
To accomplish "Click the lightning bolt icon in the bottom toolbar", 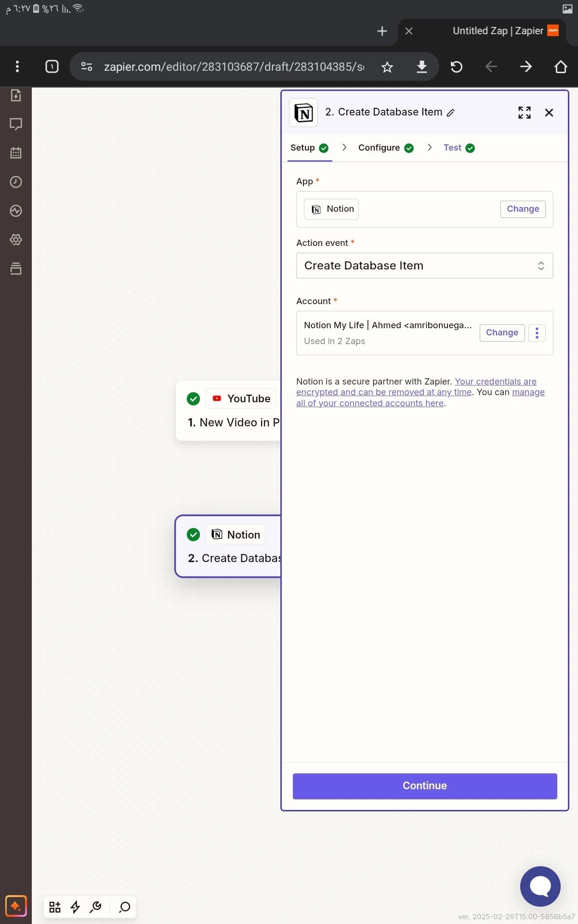I will (x=75, y=907).
